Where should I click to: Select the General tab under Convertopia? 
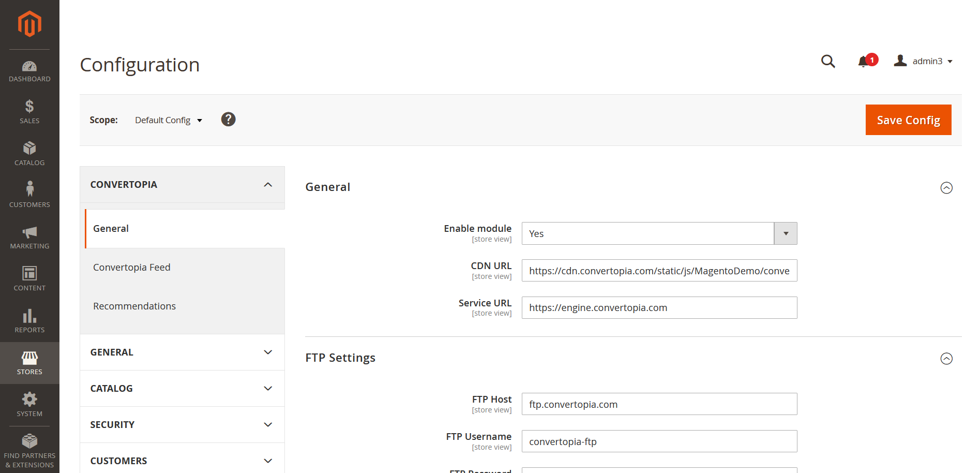pyautogui.click(x=185, y=229)
